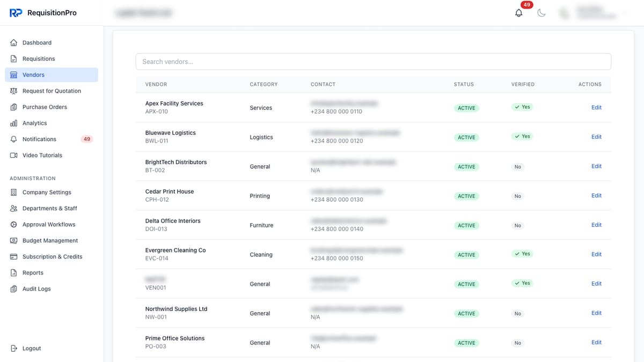Open the notifications bell in header

pyautogui.click(x=518, y=13)
